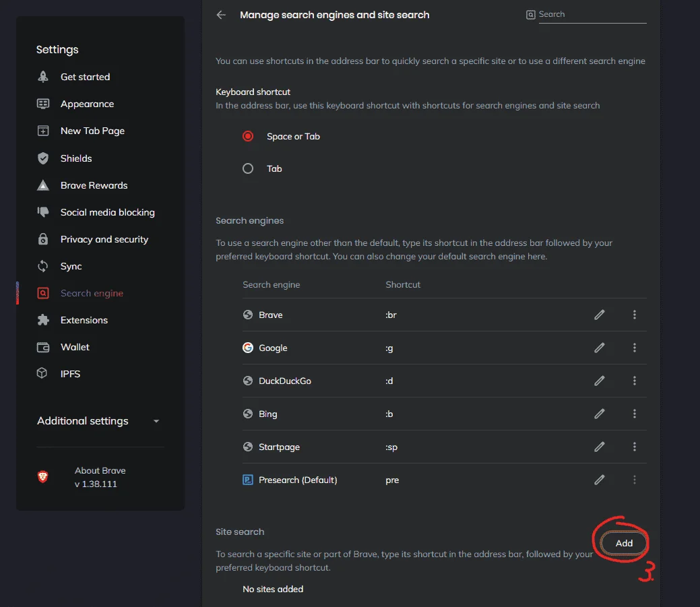Click Additional settings heading
The width and height of the screenshot is (700, 607).
point(83,421)
